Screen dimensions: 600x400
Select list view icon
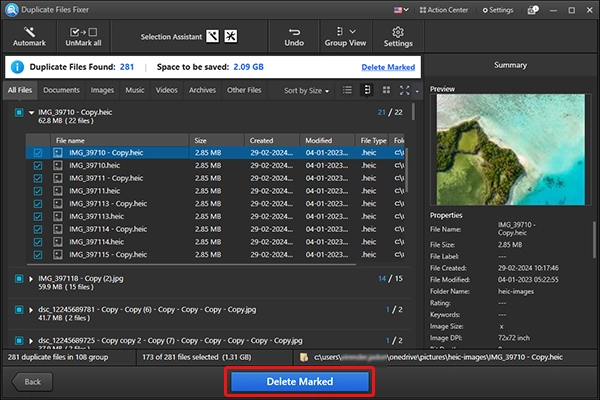pos(347,90)
